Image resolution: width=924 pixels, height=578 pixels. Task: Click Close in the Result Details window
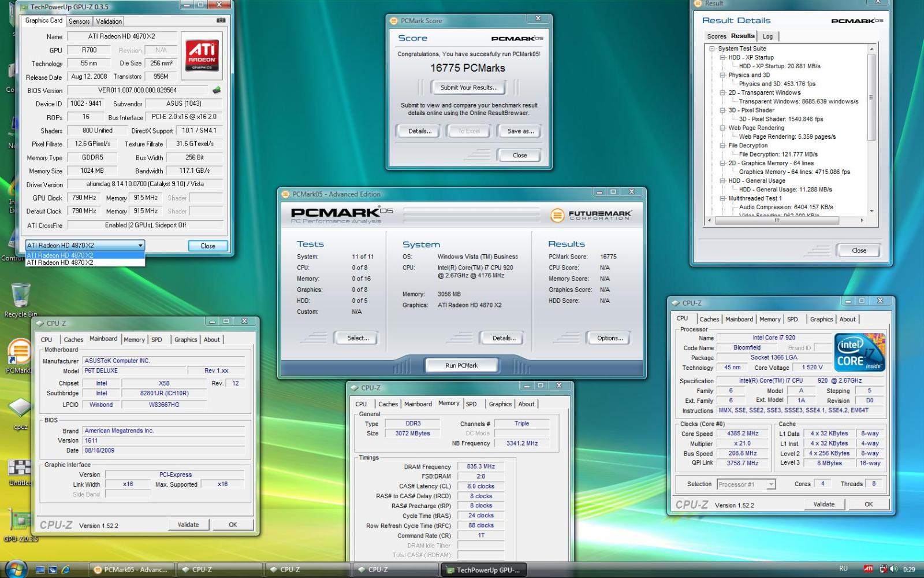(859, 250)
